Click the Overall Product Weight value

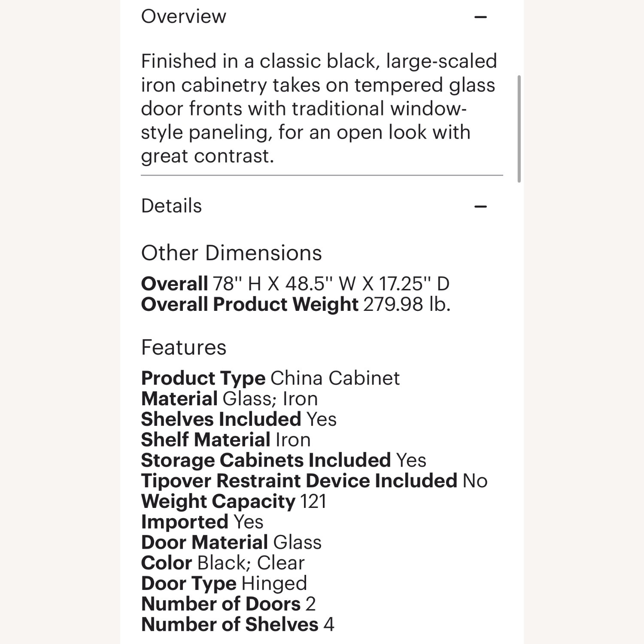[407, 304]
